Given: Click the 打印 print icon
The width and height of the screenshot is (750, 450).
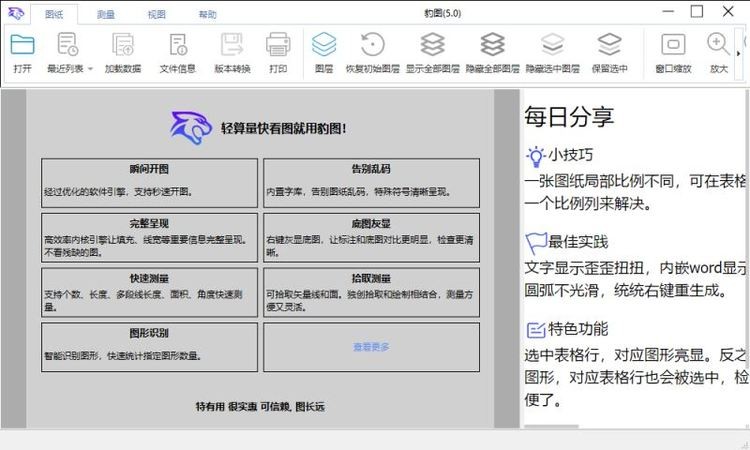Looking at the screenshot, I should click(278, 44).
